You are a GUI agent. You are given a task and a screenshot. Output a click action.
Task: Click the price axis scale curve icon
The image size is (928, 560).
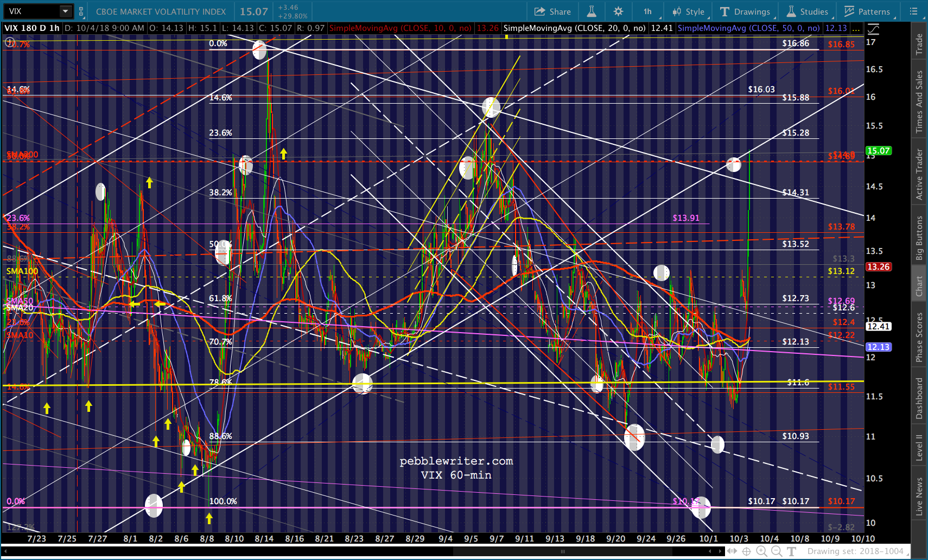[873, 29]
